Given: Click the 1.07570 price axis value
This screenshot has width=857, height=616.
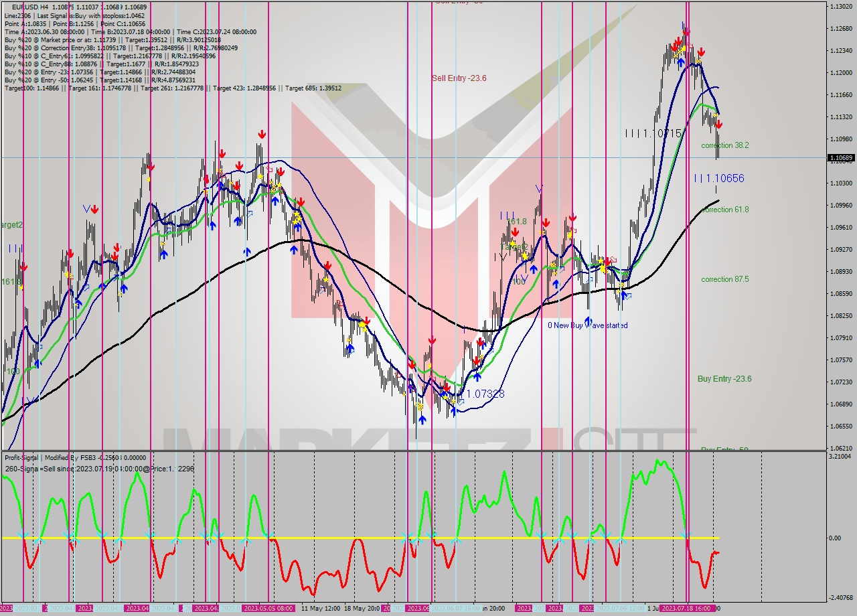Looking at the screenshot, I should tap(841, 360).
